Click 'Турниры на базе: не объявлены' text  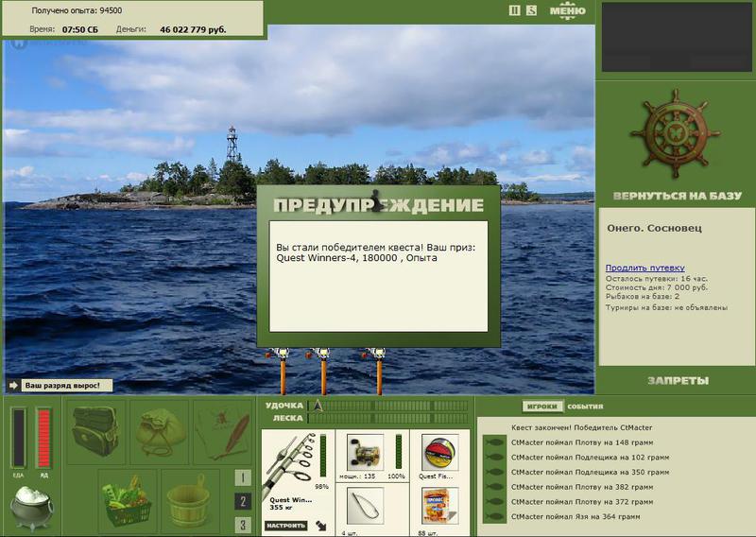666,307
